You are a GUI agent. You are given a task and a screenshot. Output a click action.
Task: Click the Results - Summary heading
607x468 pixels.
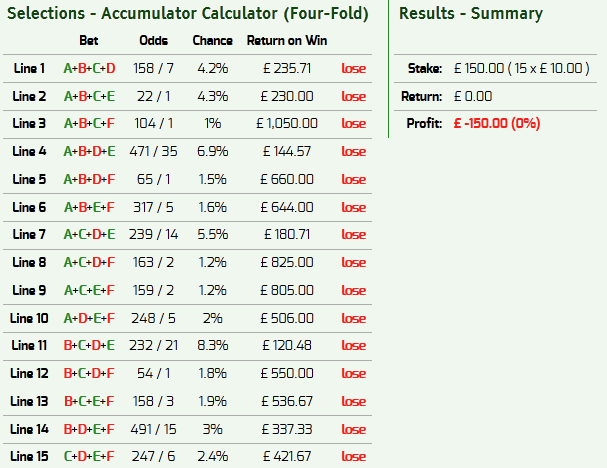pos(471,14)
